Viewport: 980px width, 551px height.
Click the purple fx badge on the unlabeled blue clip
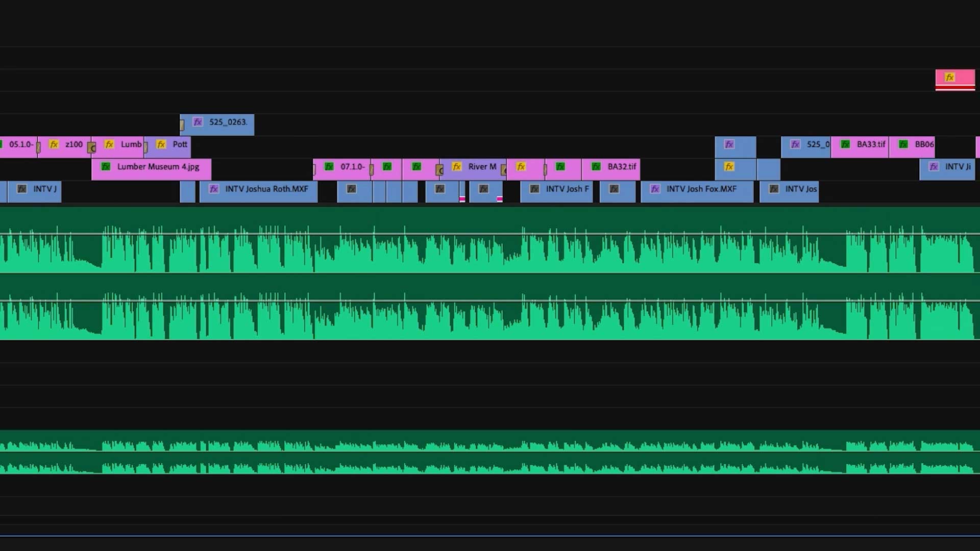click(x=729, y=144)
